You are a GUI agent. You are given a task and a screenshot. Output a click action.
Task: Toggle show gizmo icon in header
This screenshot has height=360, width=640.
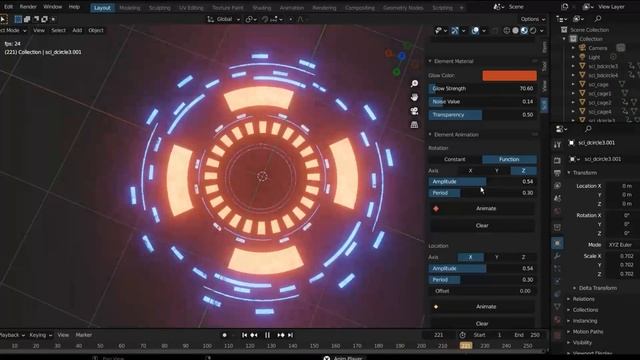click(x=455, y=30)
